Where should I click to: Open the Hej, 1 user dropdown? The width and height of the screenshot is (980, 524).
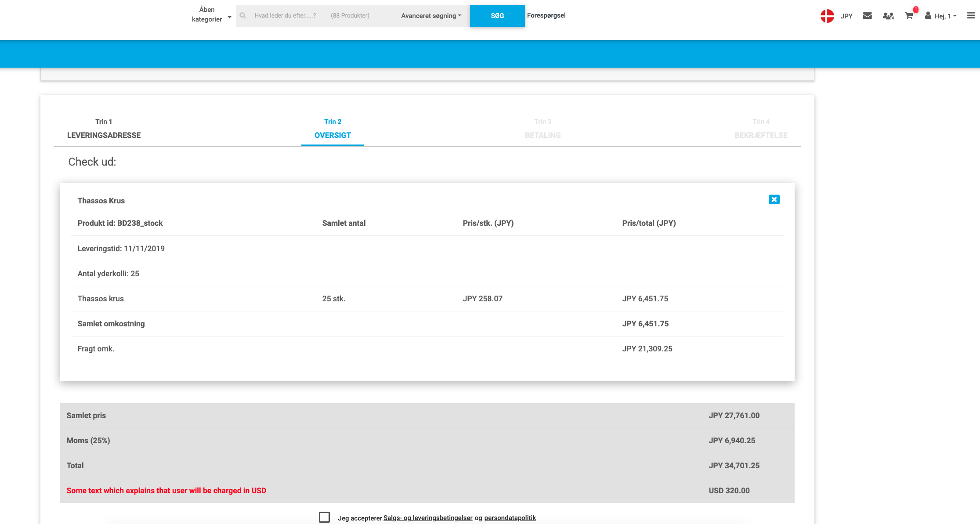(x=940, y=16)
